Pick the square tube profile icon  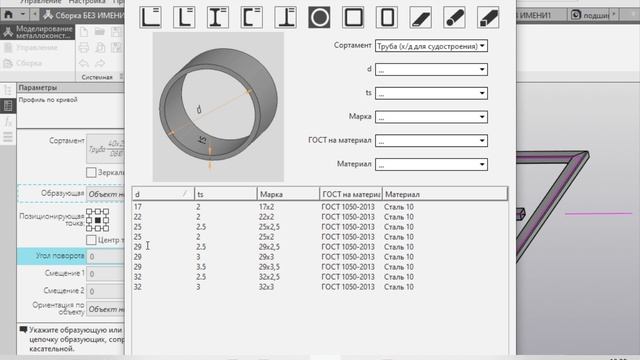pos(353,18)
